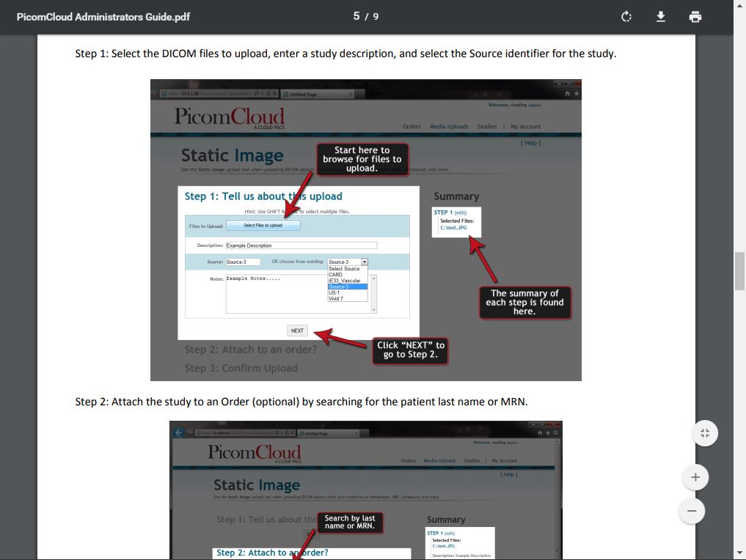The width and height of the screenshot is (746, 560).
Task: Select US-1 from the source list
Action: 334,291
